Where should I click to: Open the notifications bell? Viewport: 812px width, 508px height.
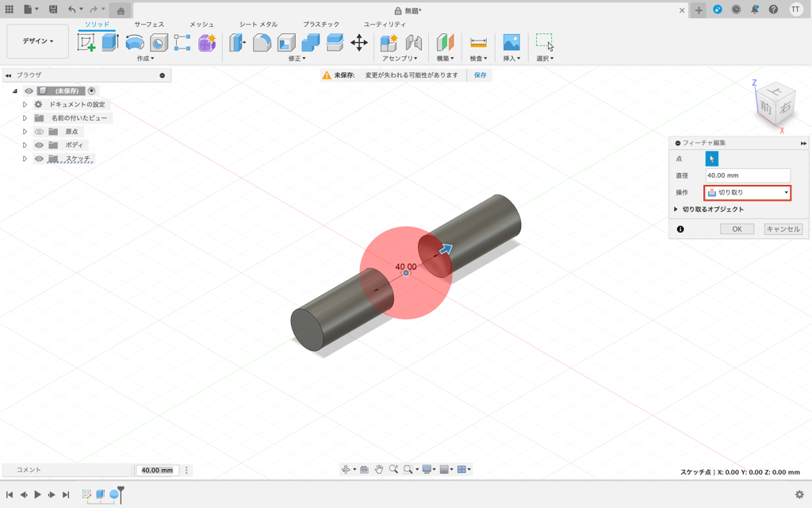click(755, 10)
